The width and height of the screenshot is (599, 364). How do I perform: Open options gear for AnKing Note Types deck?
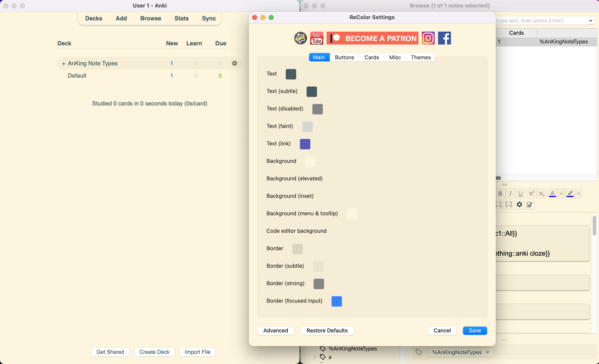pos(234,63)
